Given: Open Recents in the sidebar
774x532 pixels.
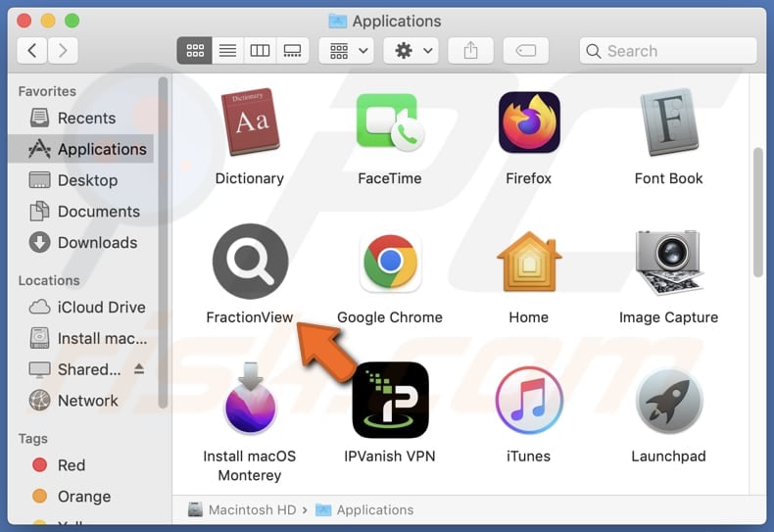Looking at the screenshot, I should (80, 118).
